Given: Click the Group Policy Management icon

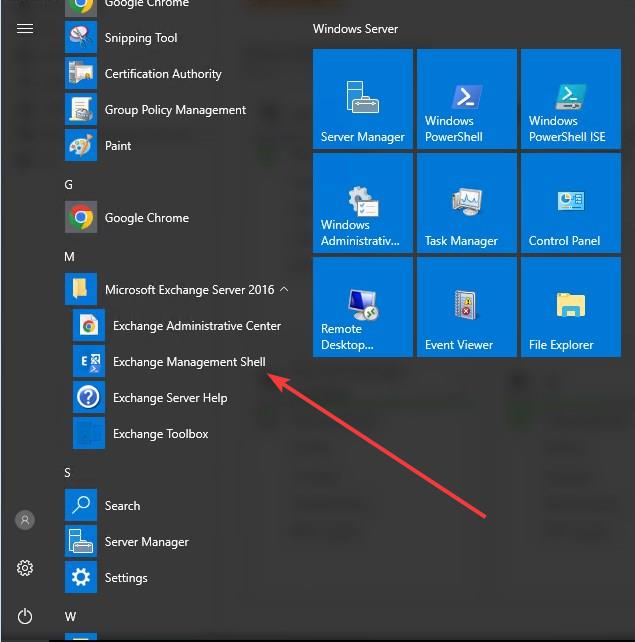Looking at the screenshot, I should [81, 109].
